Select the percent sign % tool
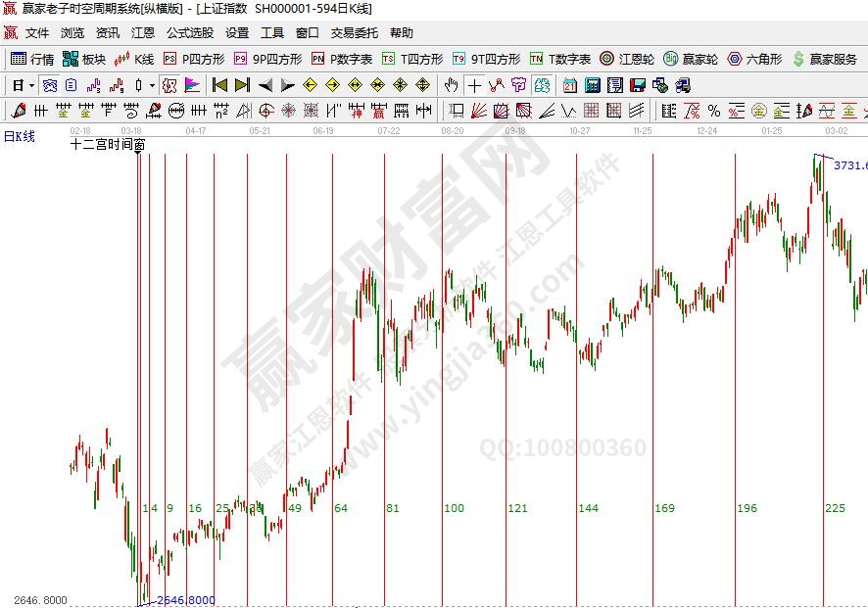The image size is (868, 608). tap(714, 111)
